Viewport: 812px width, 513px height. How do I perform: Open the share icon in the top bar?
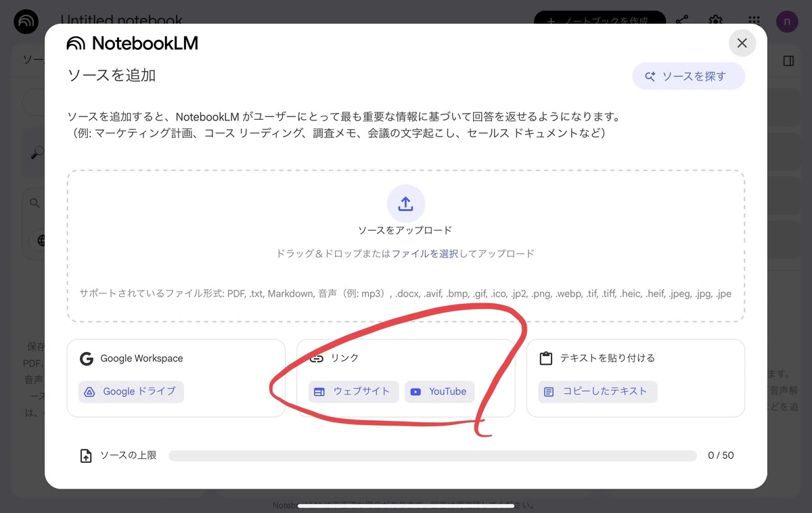click(682, 20)
